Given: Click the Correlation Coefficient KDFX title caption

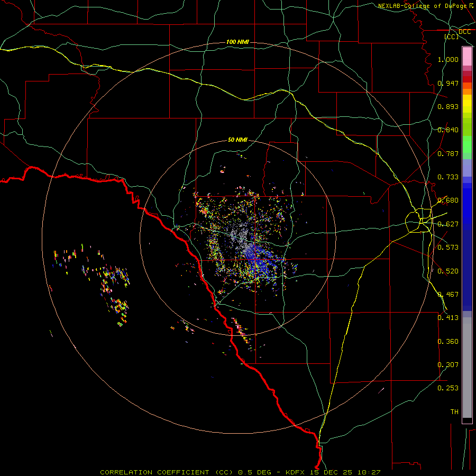Looking at the screenshot, I should click(x=240, y=472).
